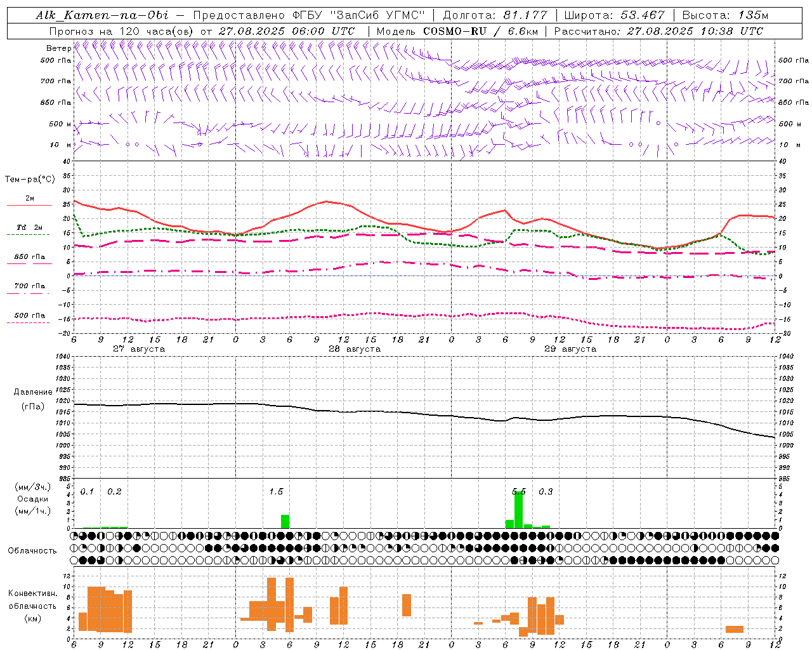Click the 1.5 precipitation amount label
The width and height of the screenshot is (812, 650).
(x=276, y=492)
